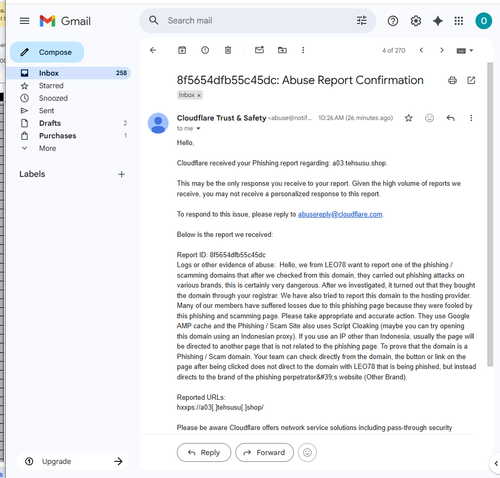Click the Labels heading
Viewport: 500px width, 478px height.
[x=32, y=174]
